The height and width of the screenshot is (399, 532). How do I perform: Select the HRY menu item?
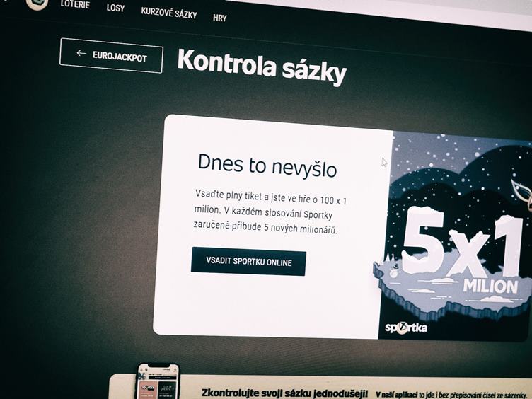tap(220, 18)
